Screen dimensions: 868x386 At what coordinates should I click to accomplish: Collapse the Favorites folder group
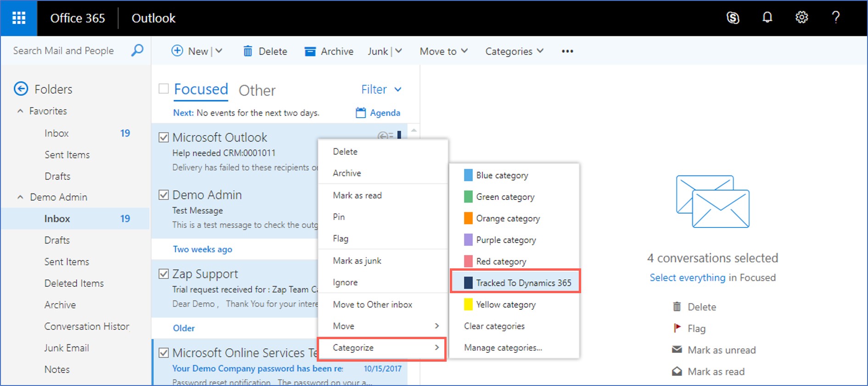20,111
